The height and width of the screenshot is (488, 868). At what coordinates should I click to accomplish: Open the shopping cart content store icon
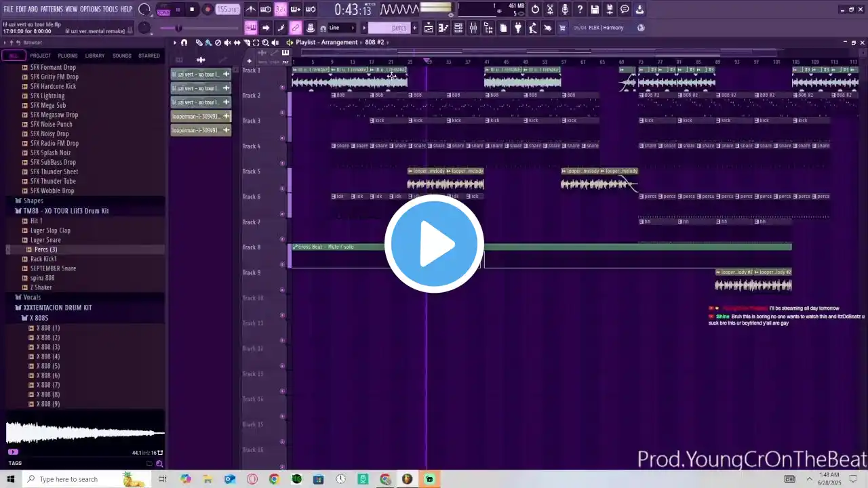click(x=562, y=28)
